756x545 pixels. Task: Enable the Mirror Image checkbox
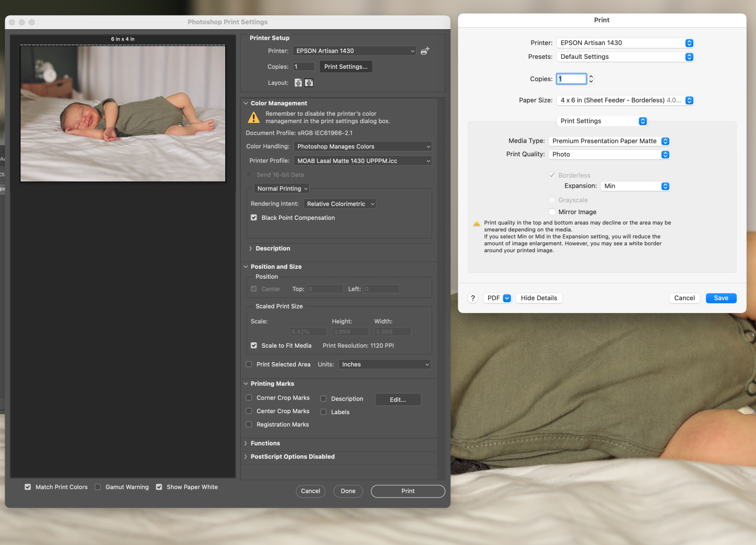552,212
